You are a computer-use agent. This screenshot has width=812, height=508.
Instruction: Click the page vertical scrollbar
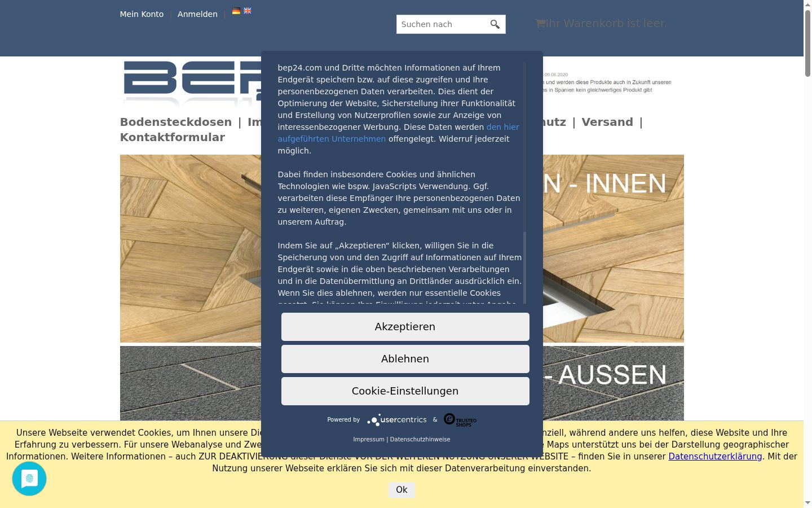coord(807,42)
